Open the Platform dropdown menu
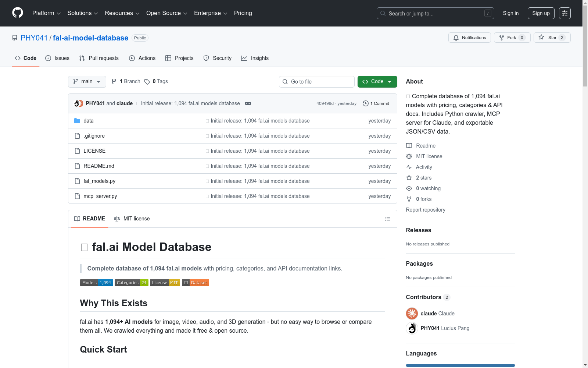 point(47,13)
